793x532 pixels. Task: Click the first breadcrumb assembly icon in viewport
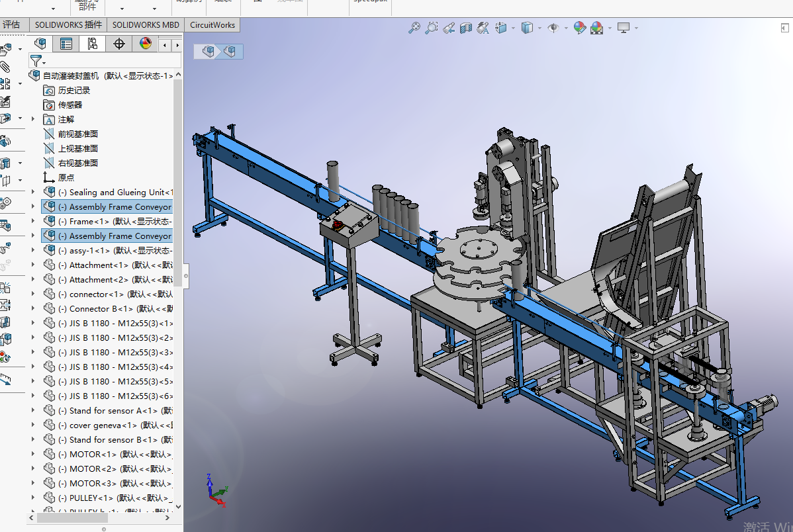[x=208, y=51]
